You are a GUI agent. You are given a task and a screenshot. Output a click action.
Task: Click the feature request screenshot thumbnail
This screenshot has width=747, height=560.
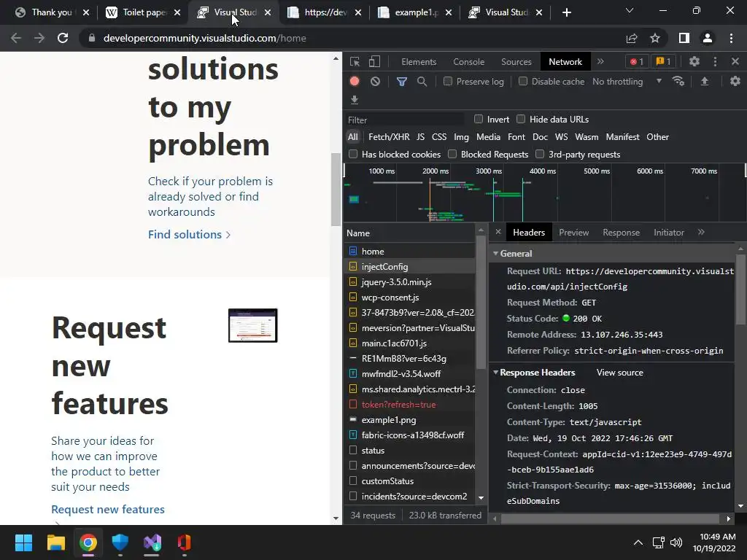(252, 325)
